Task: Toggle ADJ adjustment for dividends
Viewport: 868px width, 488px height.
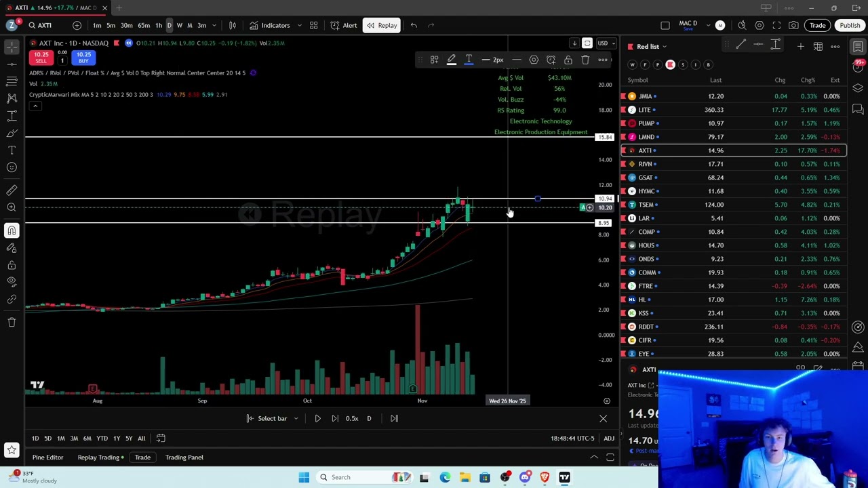Action: tap(609, 438)
